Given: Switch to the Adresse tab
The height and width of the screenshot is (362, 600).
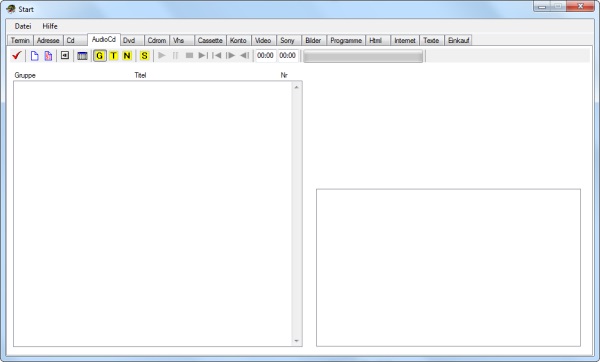Looking at the screenshot, I should click(48, 40).
